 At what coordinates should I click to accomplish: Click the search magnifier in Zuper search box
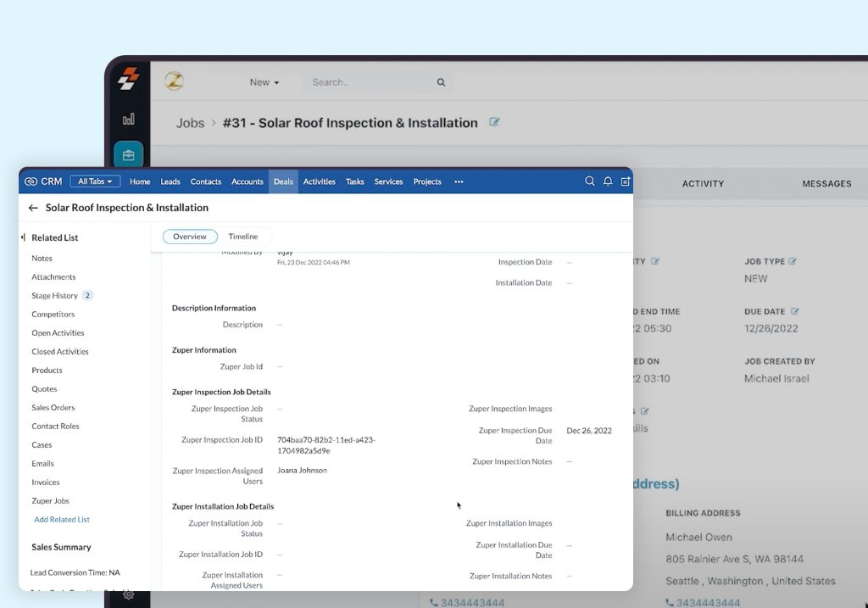[441, 82]
